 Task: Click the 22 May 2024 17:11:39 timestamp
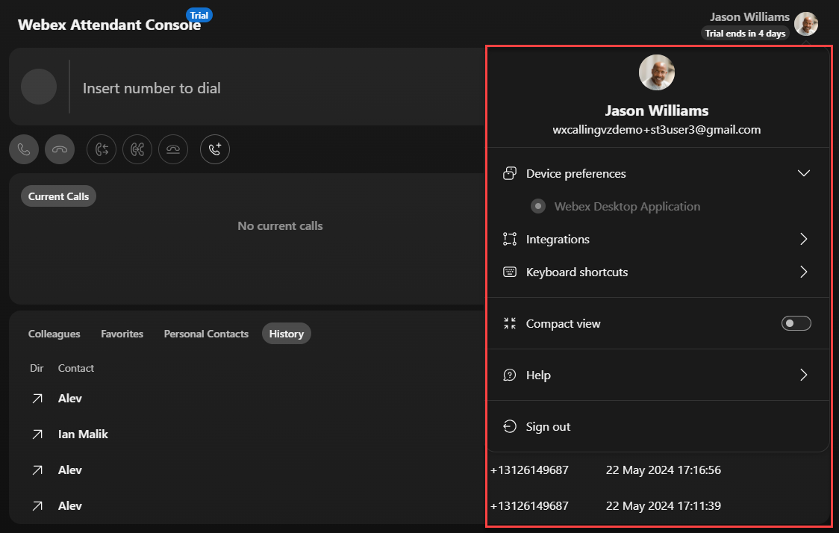pos(663,506)
